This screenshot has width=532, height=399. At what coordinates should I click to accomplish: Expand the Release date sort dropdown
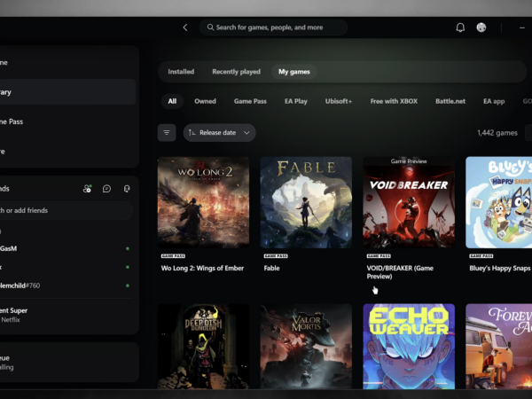click(x=220, y=133)
